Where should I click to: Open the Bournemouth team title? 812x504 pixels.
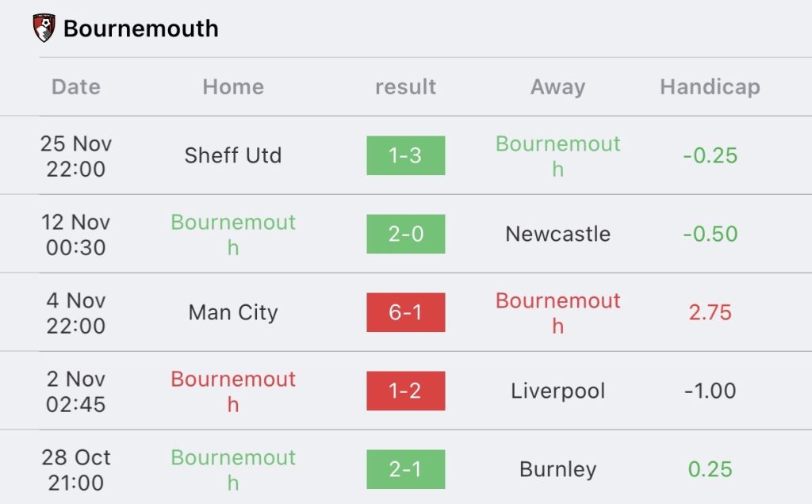[x=141, y=29]
